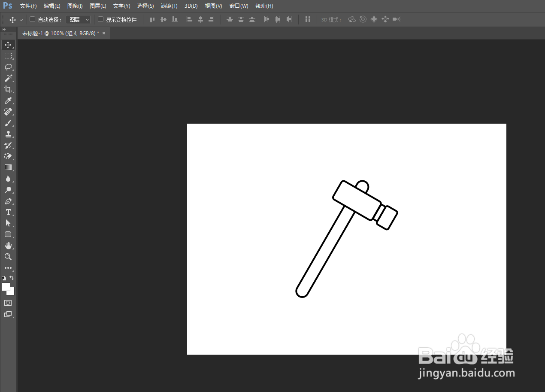
Task: Open the 图层(L) menu
Action: click(98, 6)
